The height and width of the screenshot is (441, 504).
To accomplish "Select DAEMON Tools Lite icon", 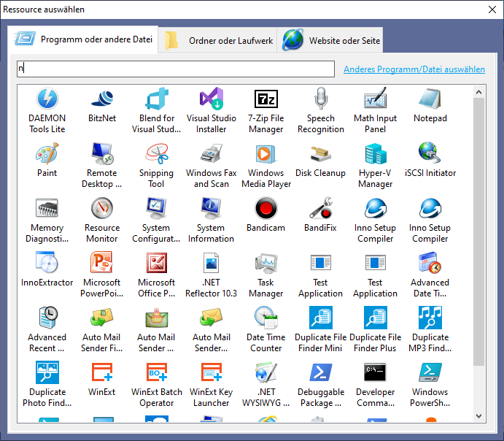I will click(x=47, y=99).
